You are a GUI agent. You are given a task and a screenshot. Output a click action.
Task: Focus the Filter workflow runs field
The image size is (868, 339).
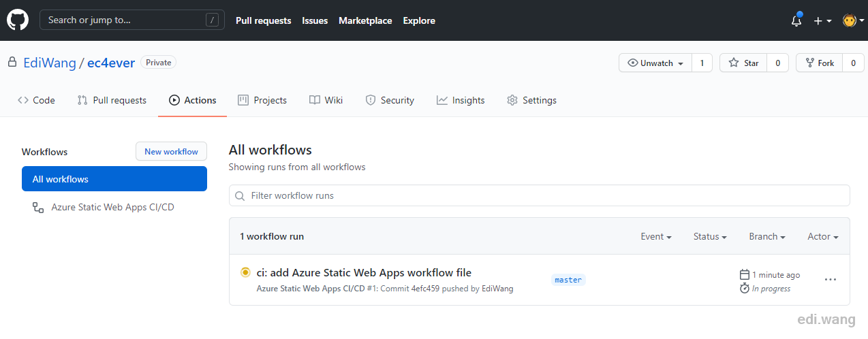point(540,195)
